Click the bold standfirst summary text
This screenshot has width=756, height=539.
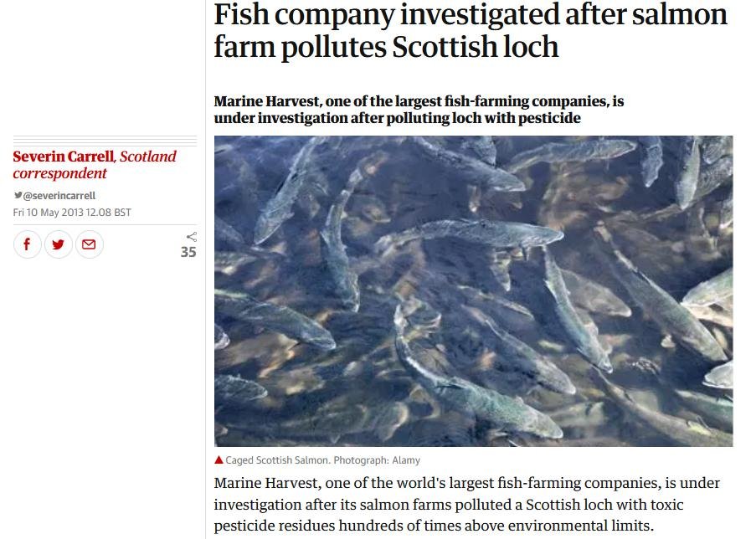pos(419,110)
